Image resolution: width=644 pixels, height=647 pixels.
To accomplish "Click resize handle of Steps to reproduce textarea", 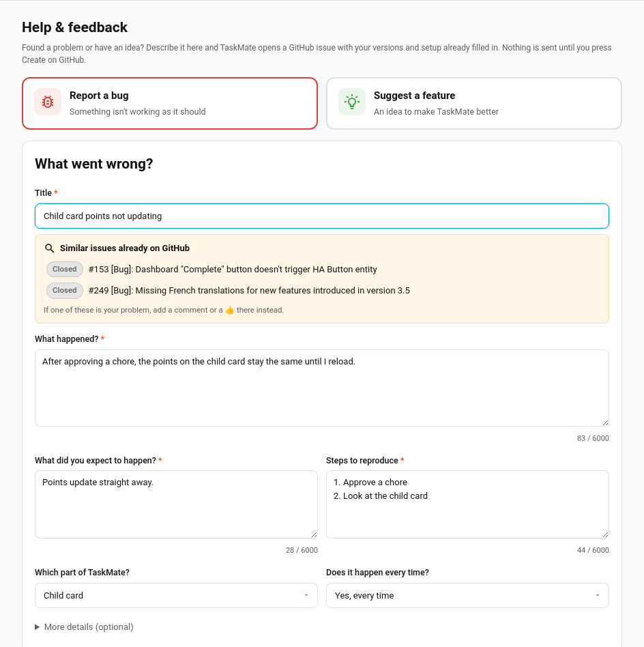I will [x=605, y=534].
